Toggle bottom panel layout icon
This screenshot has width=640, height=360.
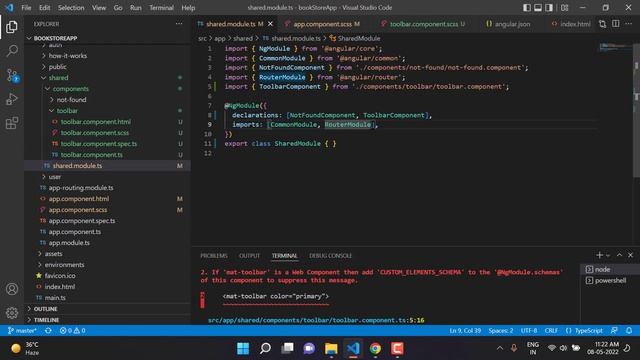pos(538,8)
